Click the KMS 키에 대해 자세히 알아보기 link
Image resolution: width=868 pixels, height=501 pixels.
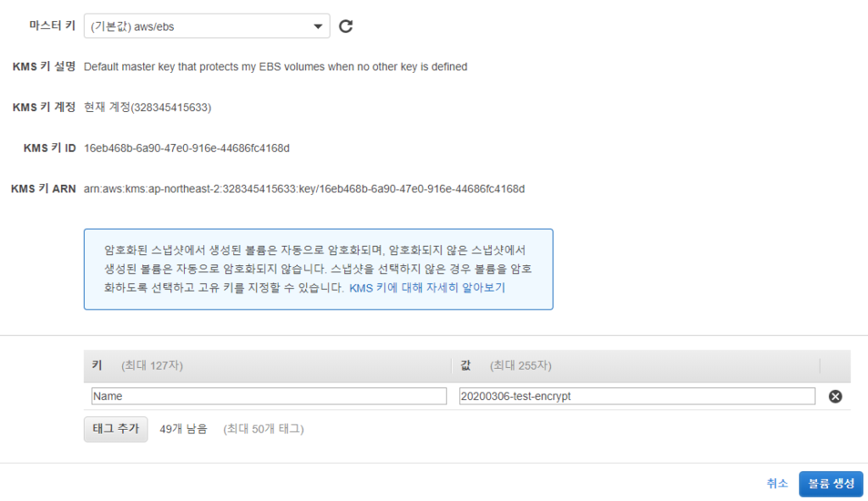pos(427,288)
